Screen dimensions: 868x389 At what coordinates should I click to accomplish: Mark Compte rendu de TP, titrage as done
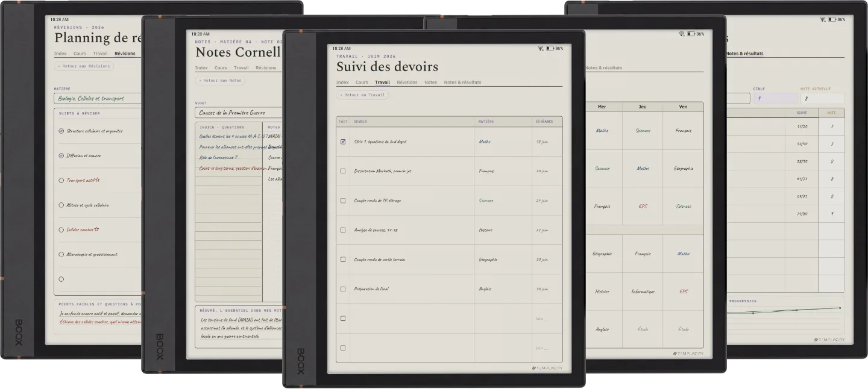[x=343, y=201]
